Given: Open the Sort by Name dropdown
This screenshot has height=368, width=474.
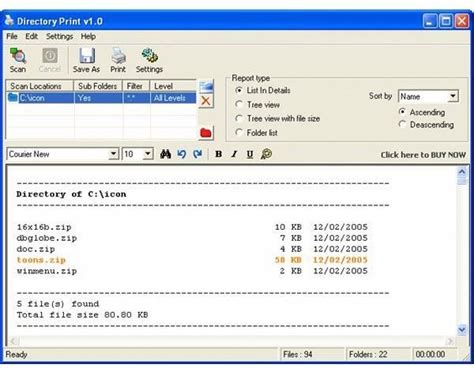Looking at the screenshot, I should tap(453, 96).
